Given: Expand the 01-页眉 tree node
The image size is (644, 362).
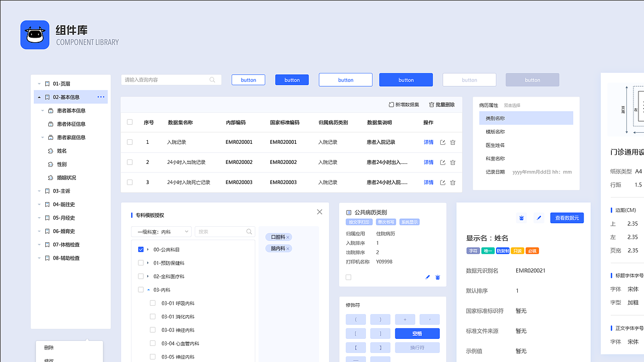Looking at the screenshot, I should (x=39, y=84).
